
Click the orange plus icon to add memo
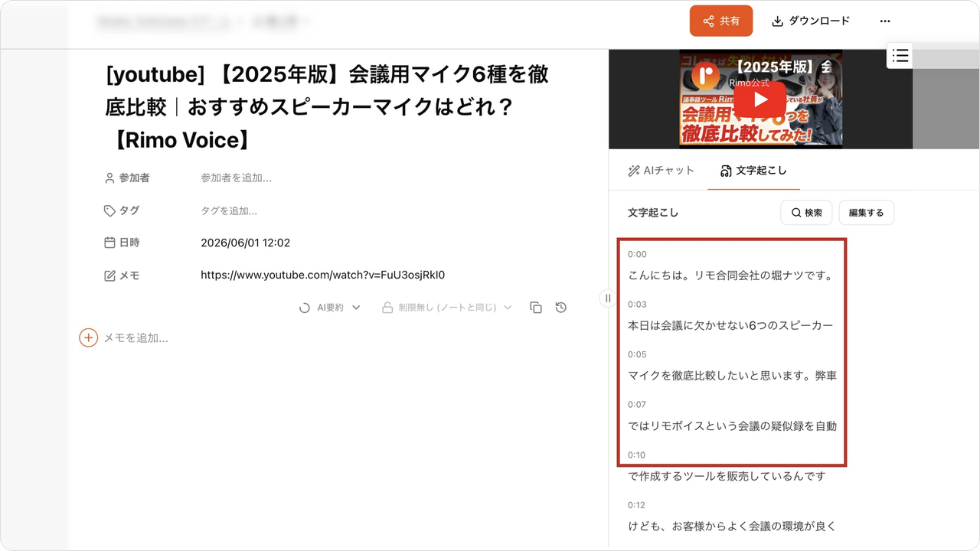pos(89,337)
